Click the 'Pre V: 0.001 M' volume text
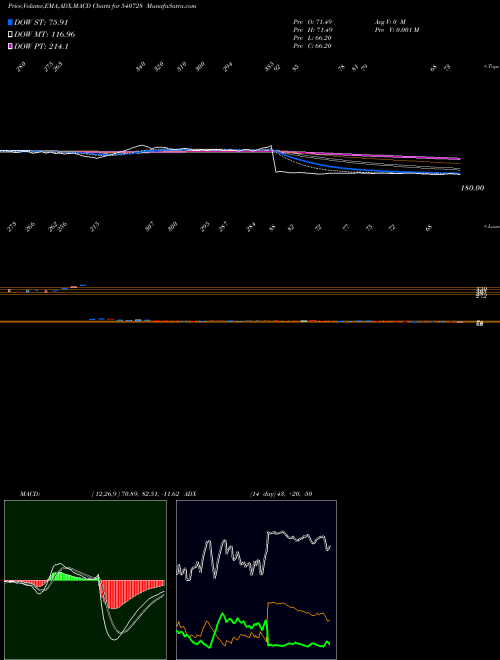This screenshot has width=500, height=660. tap(396, 29)
